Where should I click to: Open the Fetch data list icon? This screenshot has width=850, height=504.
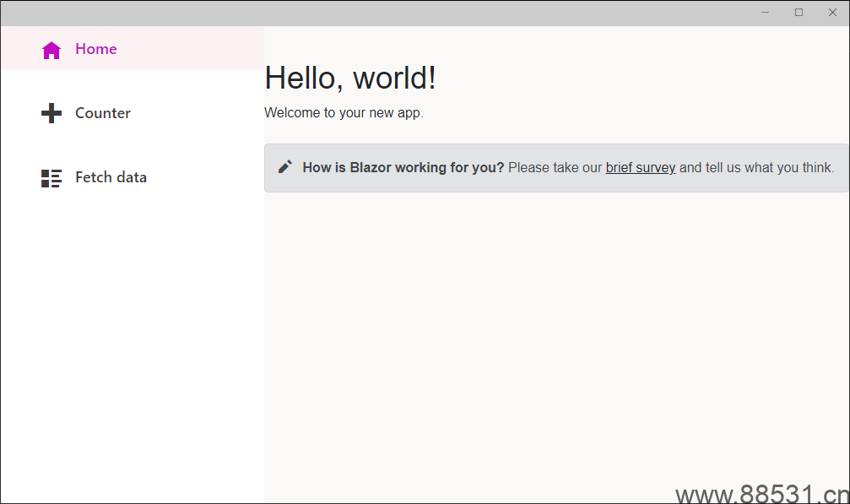(x=51, y=178)
